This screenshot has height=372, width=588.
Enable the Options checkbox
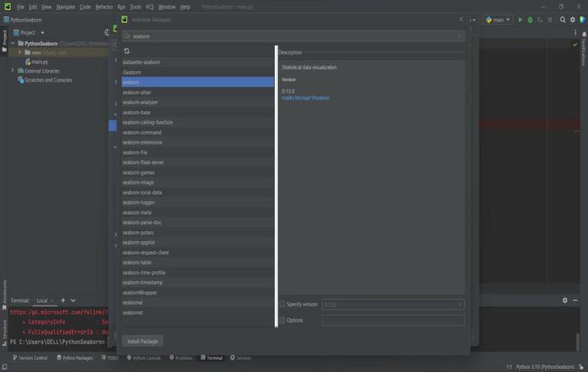283,320
